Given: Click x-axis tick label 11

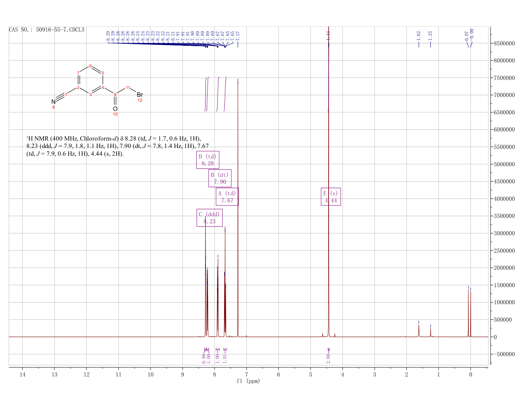Looking at the screenshot, I should pyautogui.click(x=118, y=375).
